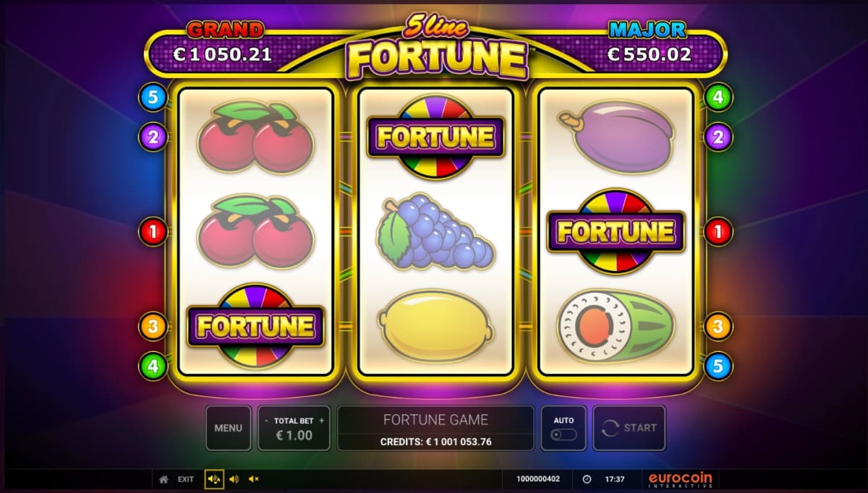Click orange payline 3 marker on right side
This screenshot has width=868, height=493.
pos(718,327)
